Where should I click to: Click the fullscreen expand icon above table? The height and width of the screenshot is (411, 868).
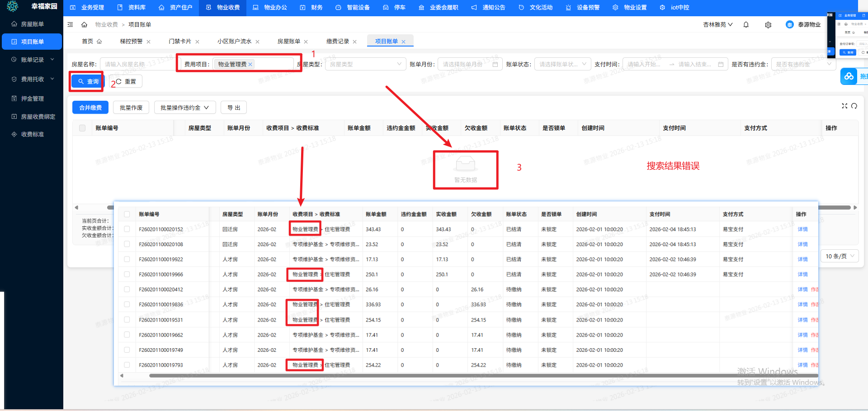(844, 106)
